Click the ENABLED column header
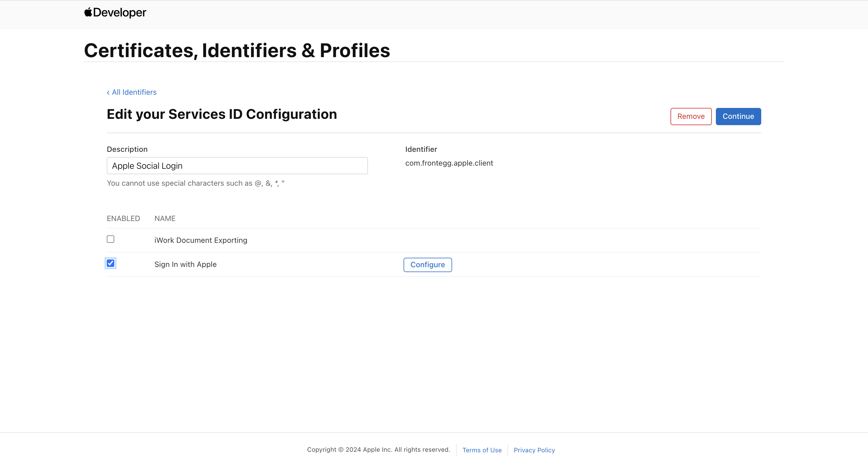This screenshot has height=473, width=868. point(123,218)
